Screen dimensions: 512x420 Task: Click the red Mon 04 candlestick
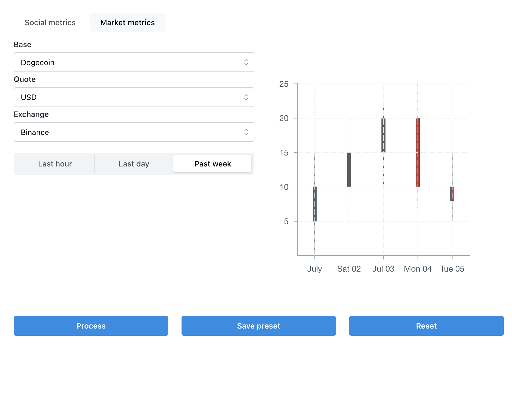[x=418, y=153]
